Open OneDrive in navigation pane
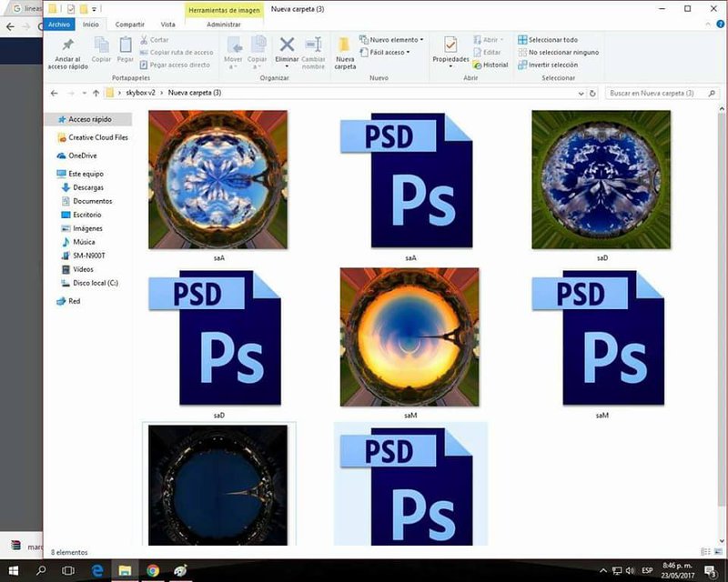The width and height of the screenshot is (728, 582). point(77,156)
